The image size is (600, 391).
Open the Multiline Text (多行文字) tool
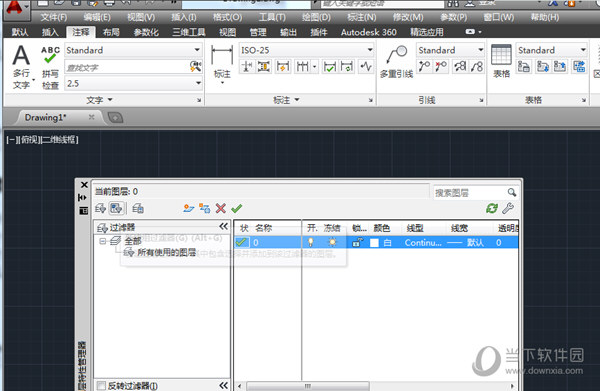tap(21, 67)
